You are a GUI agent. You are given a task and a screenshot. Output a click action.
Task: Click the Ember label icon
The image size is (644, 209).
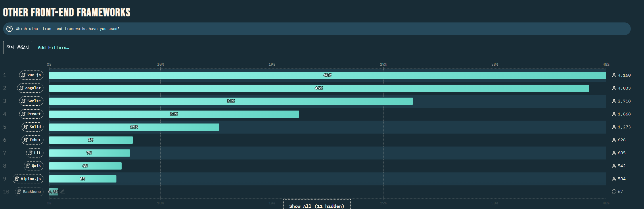pos(26,140)
